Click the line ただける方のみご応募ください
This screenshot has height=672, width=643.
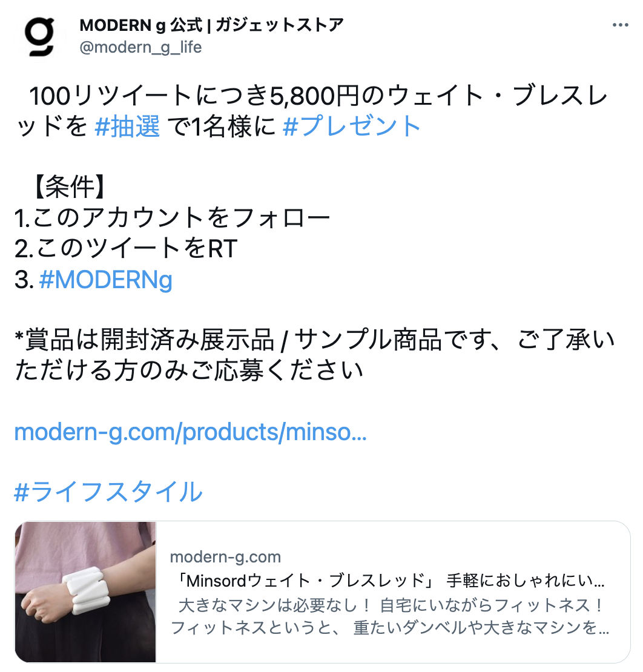189,371
